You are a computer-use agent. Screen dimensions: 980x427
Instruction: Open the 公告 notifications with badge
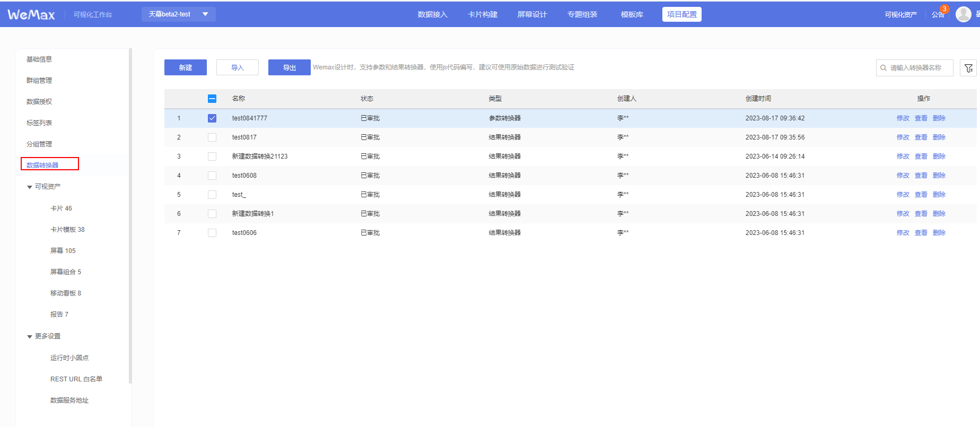[939, 13]
